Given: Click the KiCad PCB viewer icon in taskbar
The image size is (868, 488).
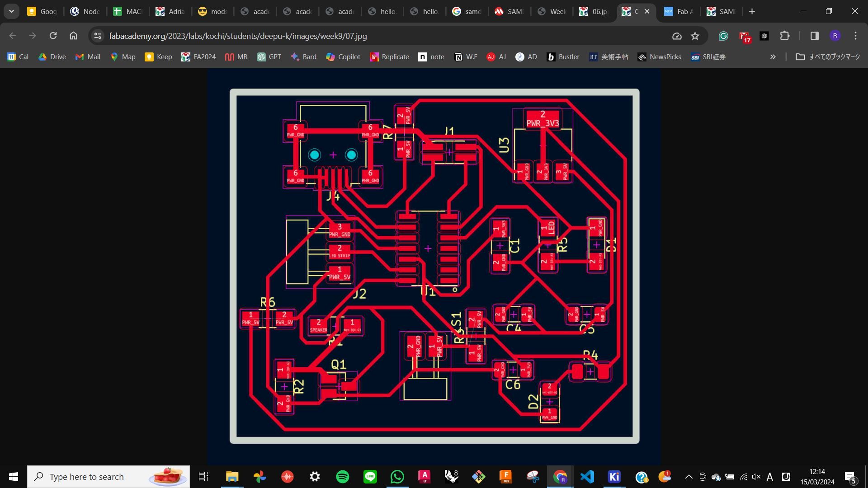Looking at the screenshot, I should pyautogui.click(x=613, y=476).
